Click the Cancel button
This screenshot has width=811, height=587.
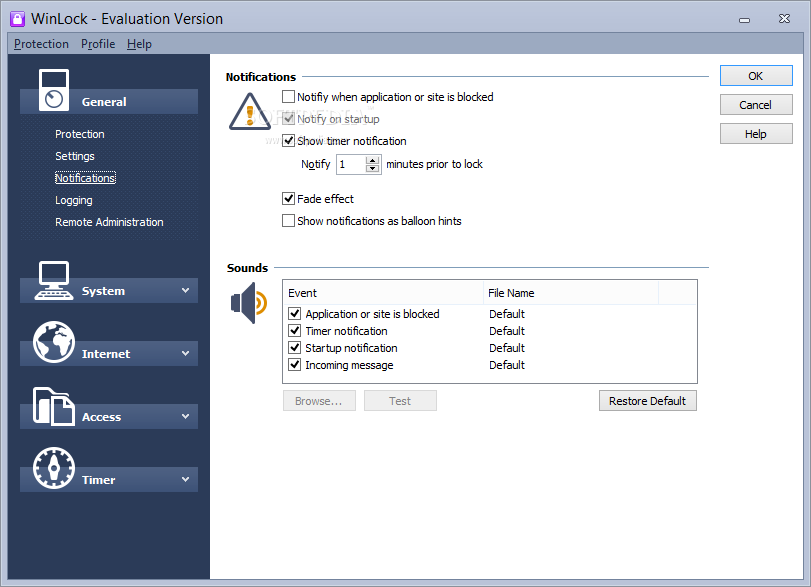756,105
